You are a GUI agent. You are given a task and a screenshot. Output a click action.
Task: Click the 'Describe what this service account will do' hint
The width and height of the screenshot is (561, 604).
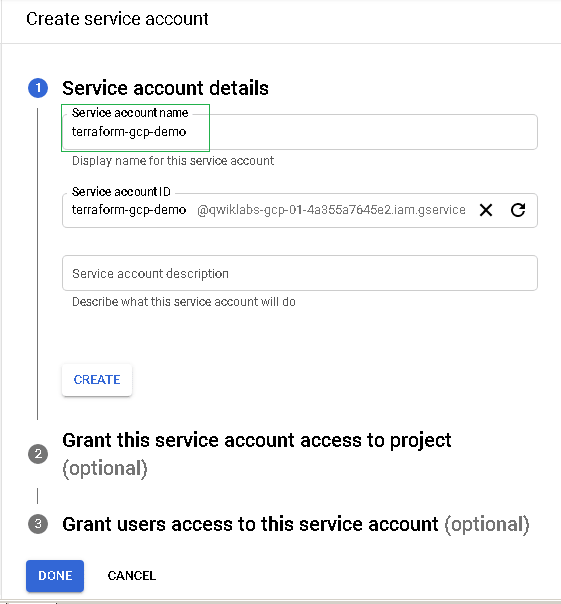point(184,302)
